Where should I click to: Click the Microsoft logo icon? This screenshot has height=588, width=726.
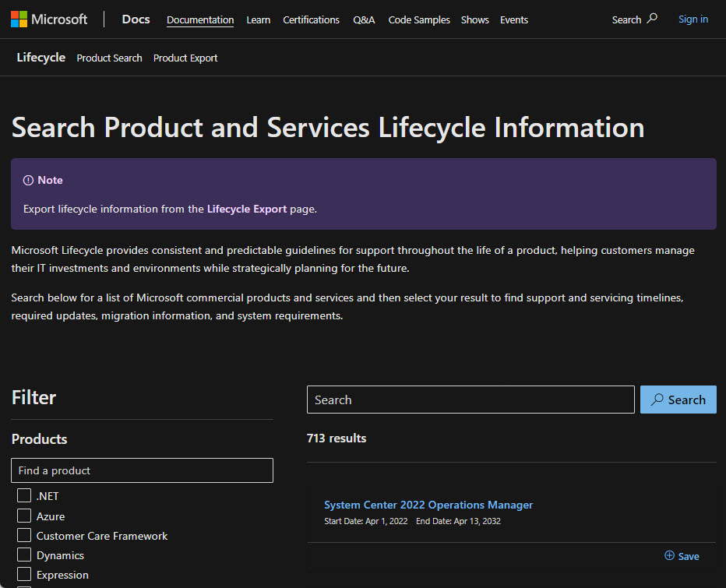tap(19, 19)
